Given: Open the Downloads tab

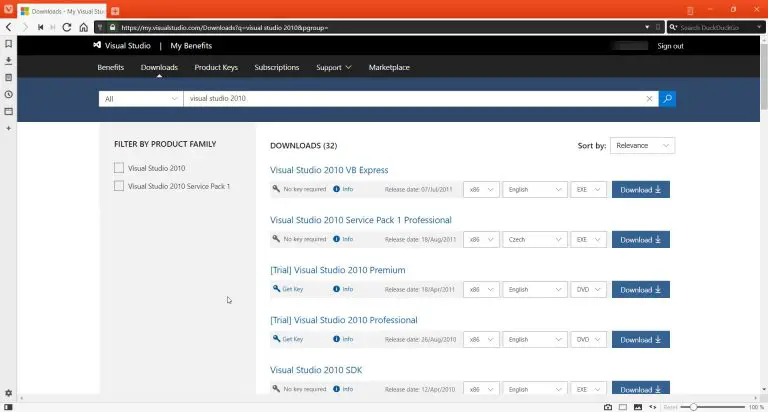Looking at the screenshot, I should (159, 68).
